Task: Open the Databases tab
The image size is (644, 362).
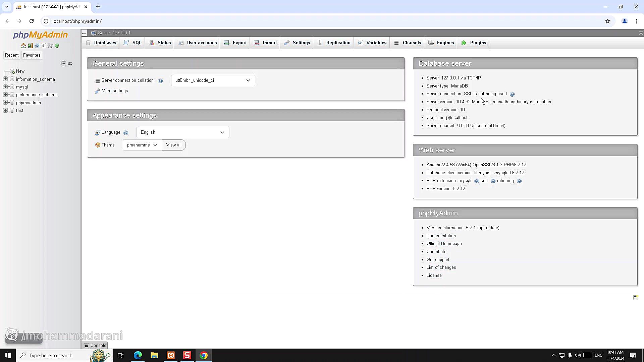Action: pos(101,43)
